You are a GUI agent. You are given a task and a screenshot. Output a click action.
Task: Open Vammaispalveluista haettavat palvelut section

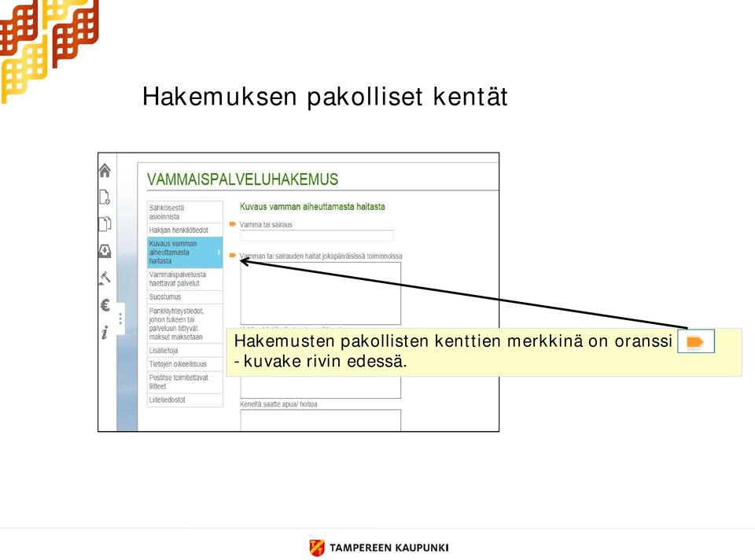click(185, 278)
